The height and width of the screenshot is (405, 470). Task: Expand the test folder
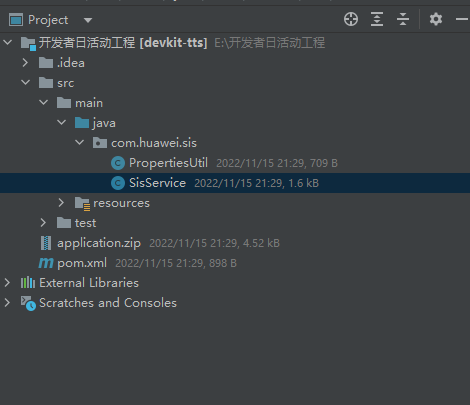(x=43, y=223)
